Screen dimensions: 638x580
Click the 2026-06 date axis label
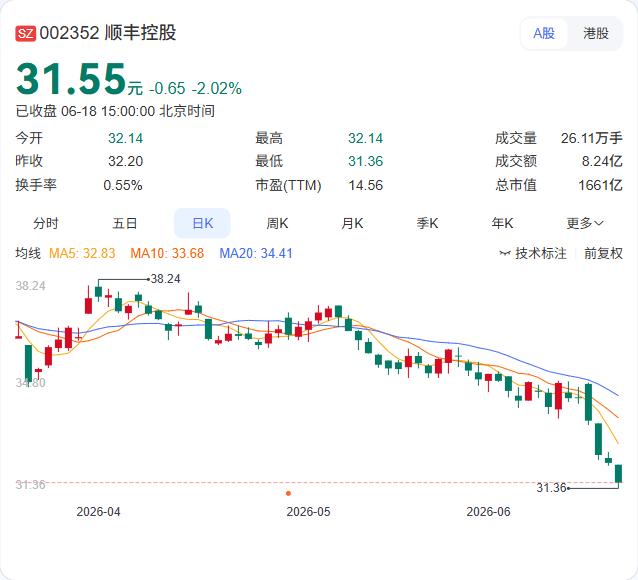point(488,512)
